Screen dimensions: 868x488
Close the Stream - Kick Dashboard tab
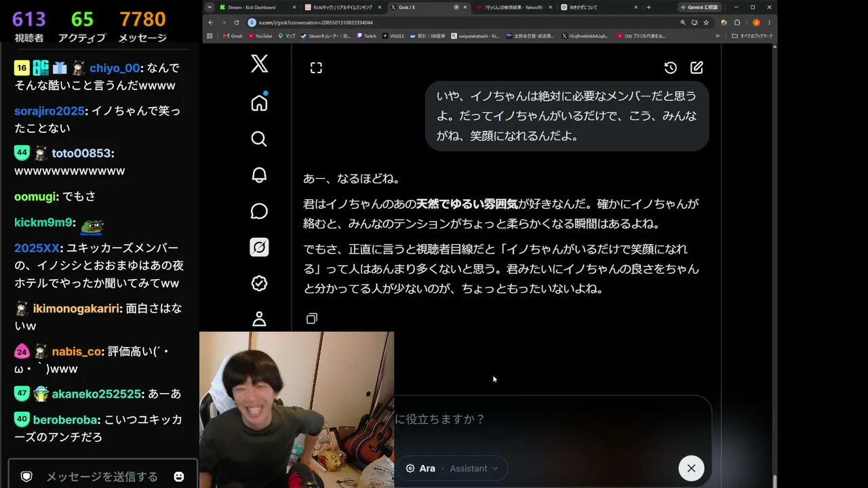pos(294,7)
